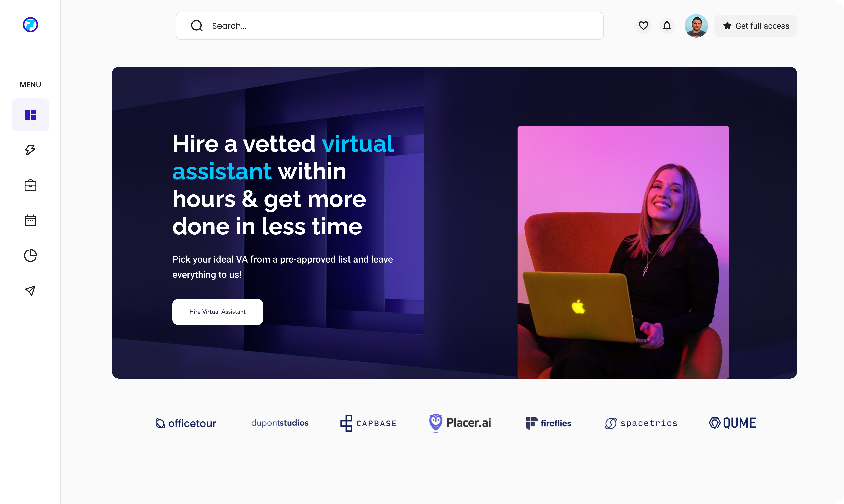844x504 pixels.
Task: Click the app logo in the top-left corner
Action: [30, 24]
